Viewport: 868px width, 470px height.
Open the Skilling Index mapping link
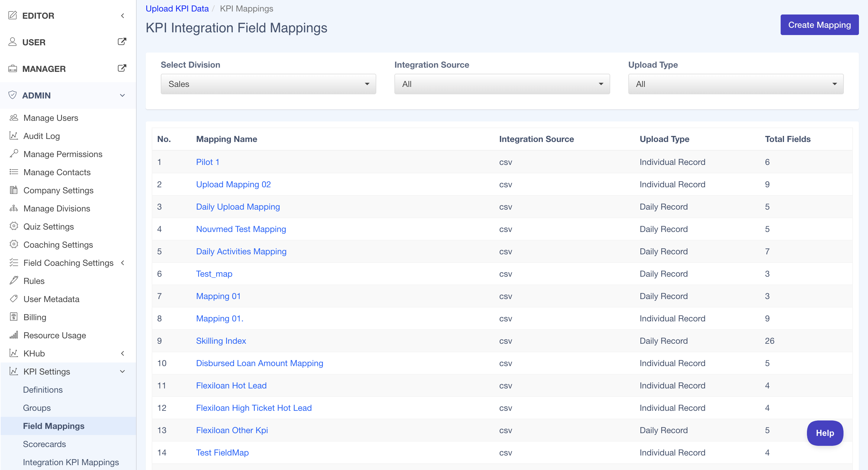coord(221,341)
